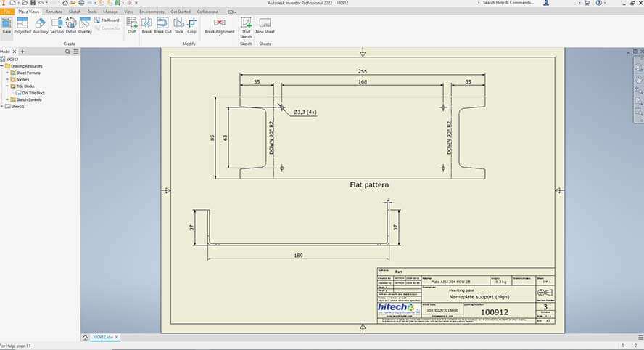Switch to the Annotate ribbon tab

click(54, 12)
